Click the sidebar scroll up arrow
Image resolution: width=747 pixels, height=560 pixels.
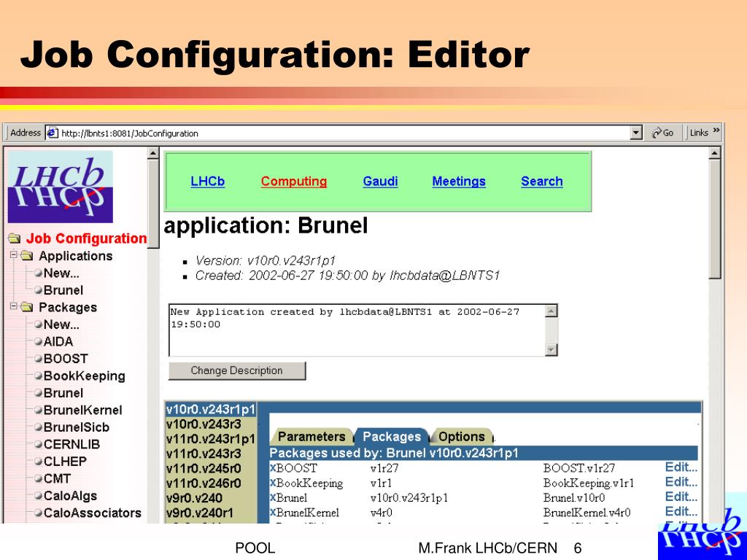point(153,153)
